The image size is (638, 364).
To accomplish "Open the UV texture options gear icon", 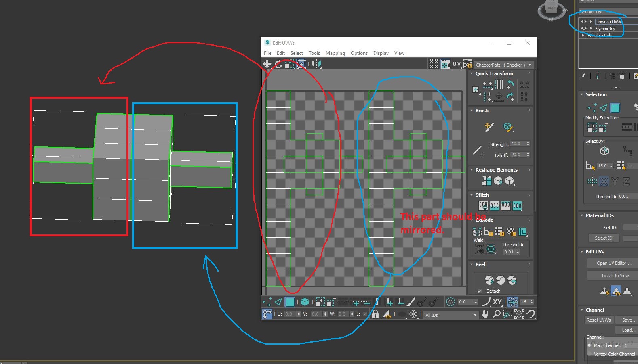I will 468,64.
